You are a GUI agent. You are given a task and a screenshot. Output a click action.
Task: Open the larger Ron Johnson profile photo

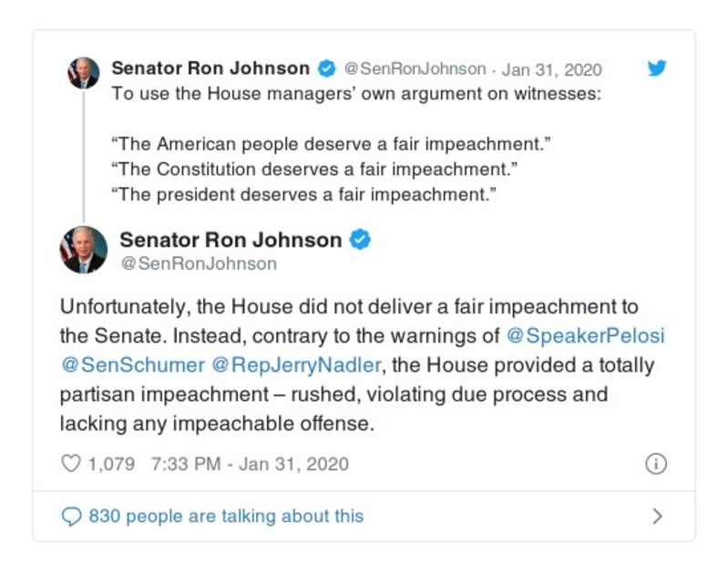(84, 250)
